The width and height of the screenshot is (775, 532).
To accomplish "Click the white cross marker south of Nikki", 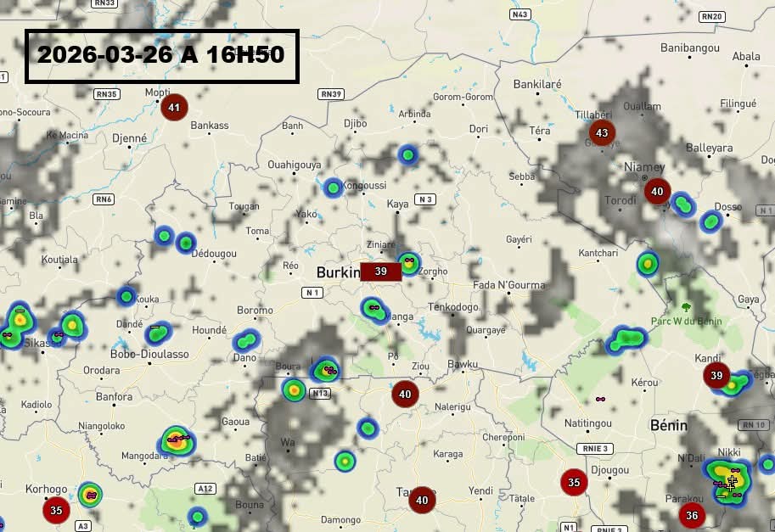I will [x=732, y=482].
